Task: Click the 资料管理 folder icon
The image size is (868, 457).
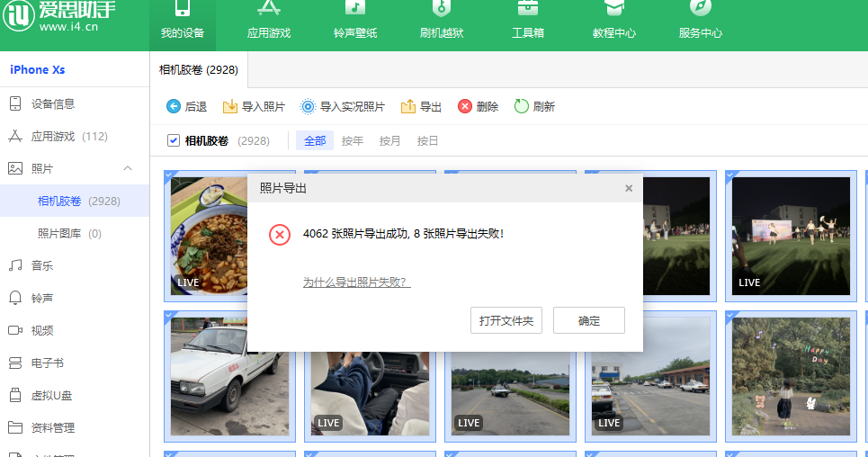Action: coord(15,427)
